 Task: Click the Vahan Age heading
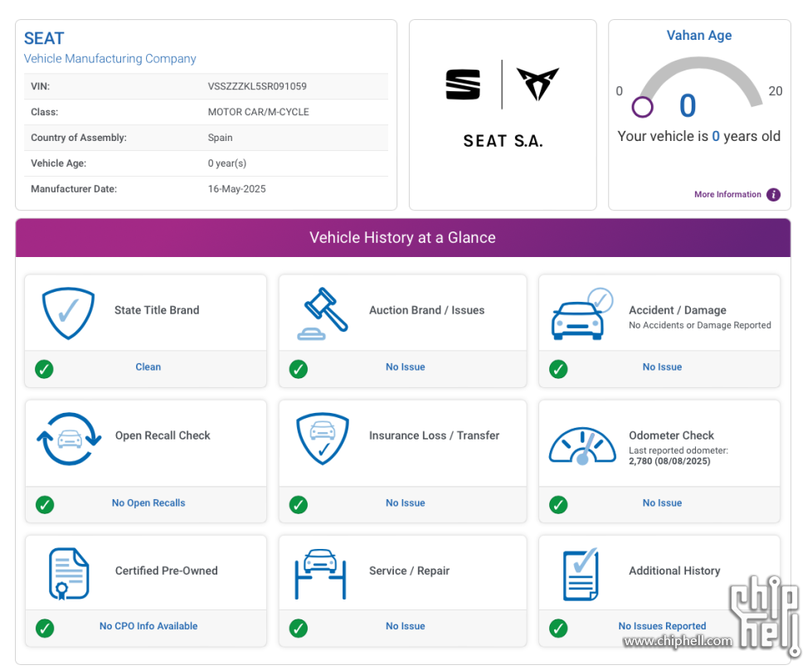point(699,35)
